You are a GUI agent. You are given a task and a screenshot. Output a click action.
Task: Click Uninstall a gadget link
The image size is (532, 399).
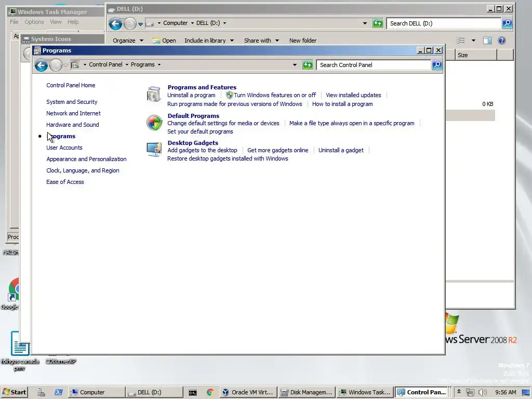[341, 150]
